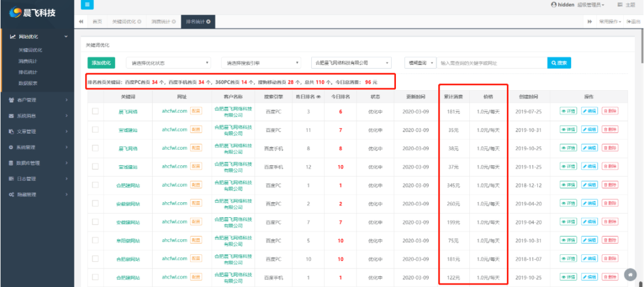
Task: Delete the keyword row costing 122元
Action: pyautogui.click(x=610, y=277)
